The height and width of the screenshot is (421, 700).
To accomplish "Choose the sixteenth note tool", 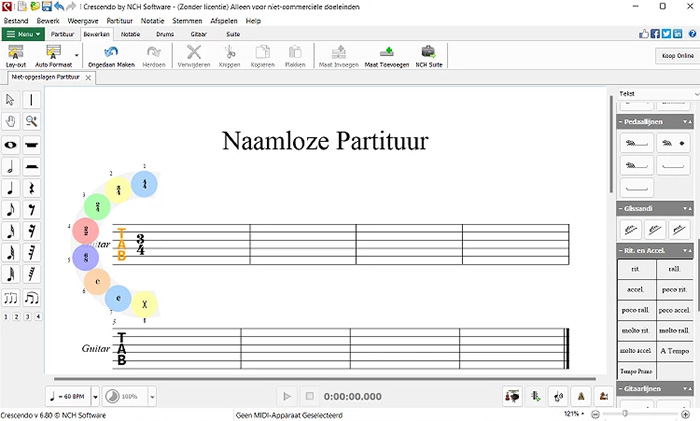I will point(10,231).
